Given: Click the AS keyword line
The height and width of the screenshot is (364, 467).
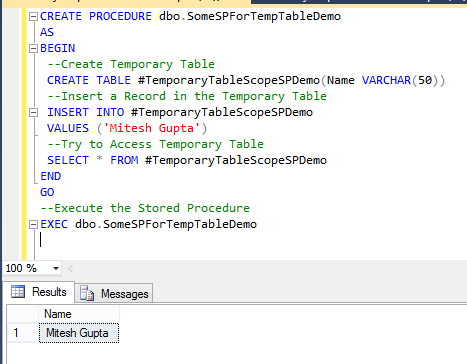Looking at the screenshot, I should [x=47, y=32].
